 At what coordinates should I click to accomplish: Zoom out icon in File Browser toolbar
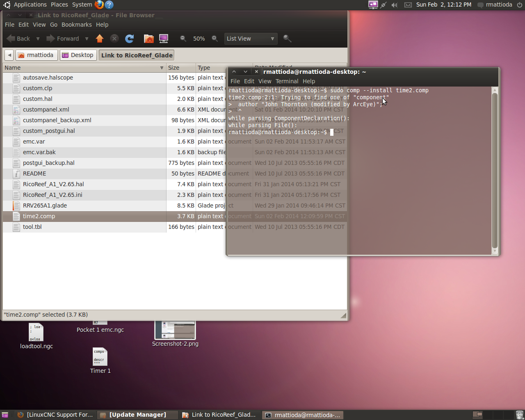click(183, 39)
